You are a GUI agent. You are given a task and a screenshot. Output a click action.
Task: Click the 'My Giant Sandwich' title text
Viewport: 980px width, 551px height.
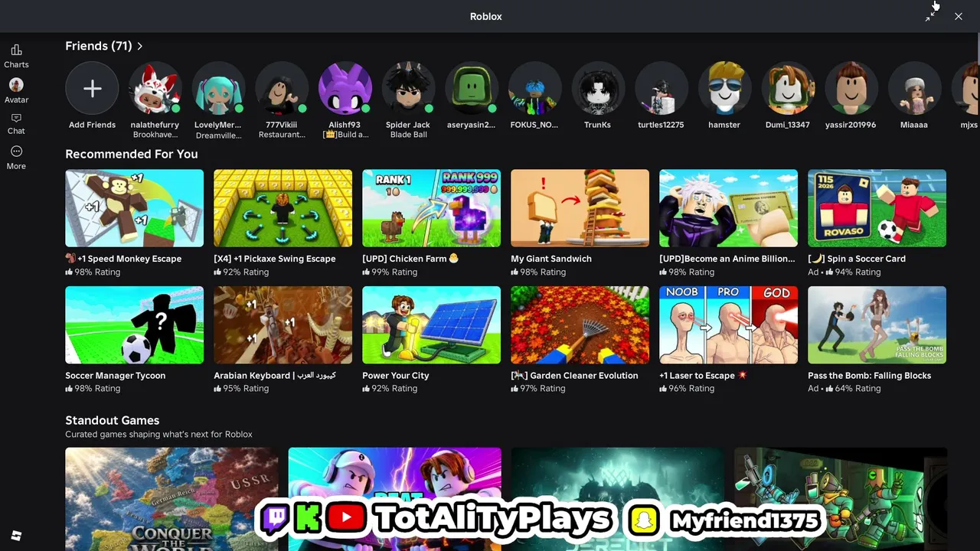coord(551,259)
